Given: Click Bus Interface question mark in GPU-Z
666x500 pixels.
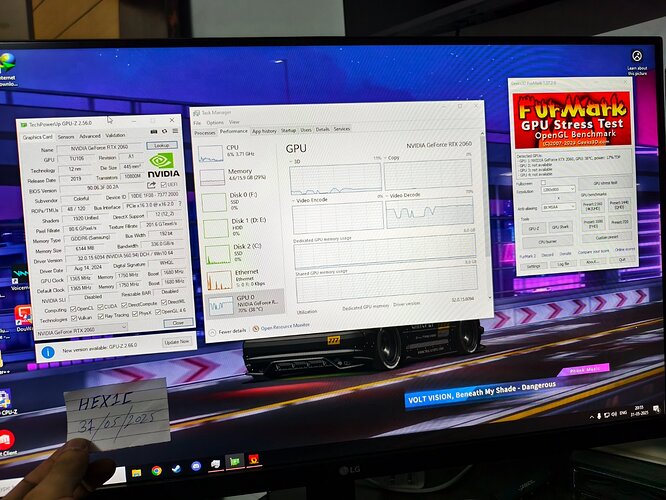Looking at the screenshot, I should point(181,204).
